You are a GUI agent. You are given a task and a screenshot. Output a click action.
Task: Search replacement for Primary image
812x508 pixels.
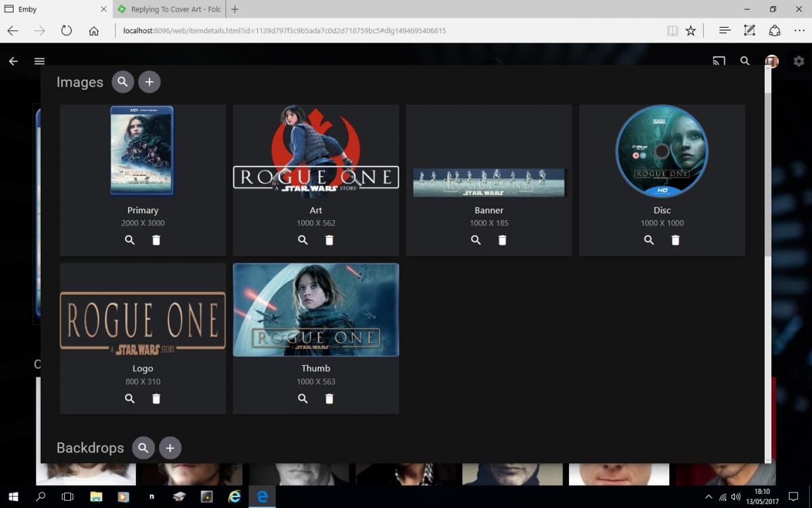pos(130,240)
